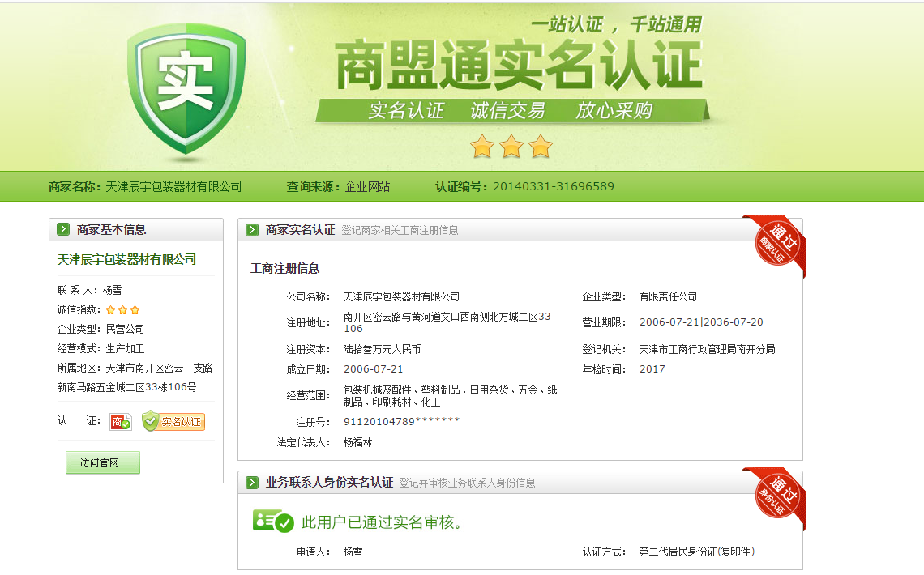This screenshot has width=924, height=575.
Task: Collapse the 商家基本信息 panel arrow
Action: pyautogui.click(x=63, y=230)
